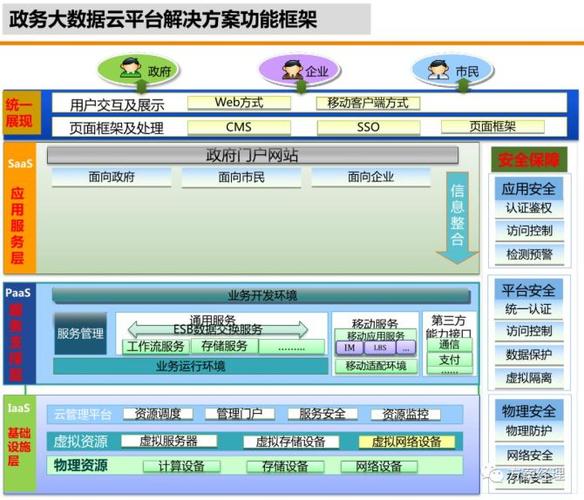
Task: Click the yellow 虚拟网络设备 box
Action: click(x=406, y=442)
